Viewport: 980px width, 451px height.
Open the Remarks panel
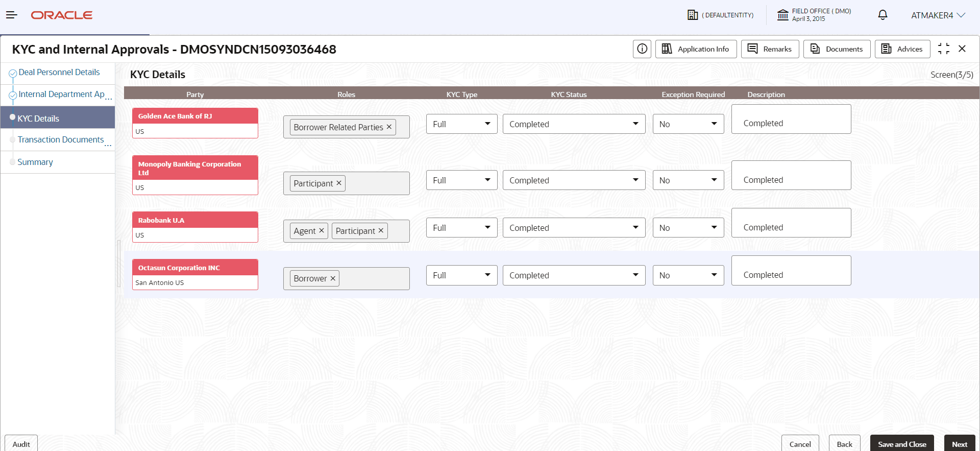click(770, 49)
